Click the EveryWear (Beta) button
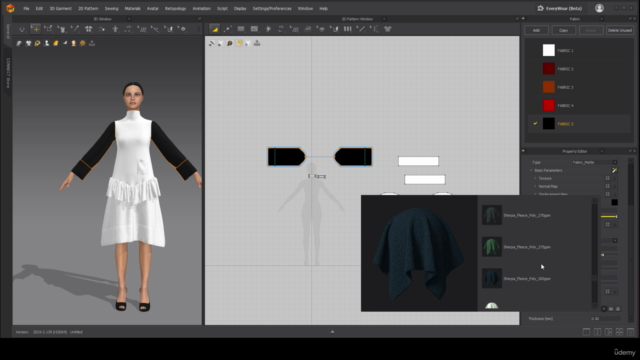The image size is (640, 360). click(560, 8)
